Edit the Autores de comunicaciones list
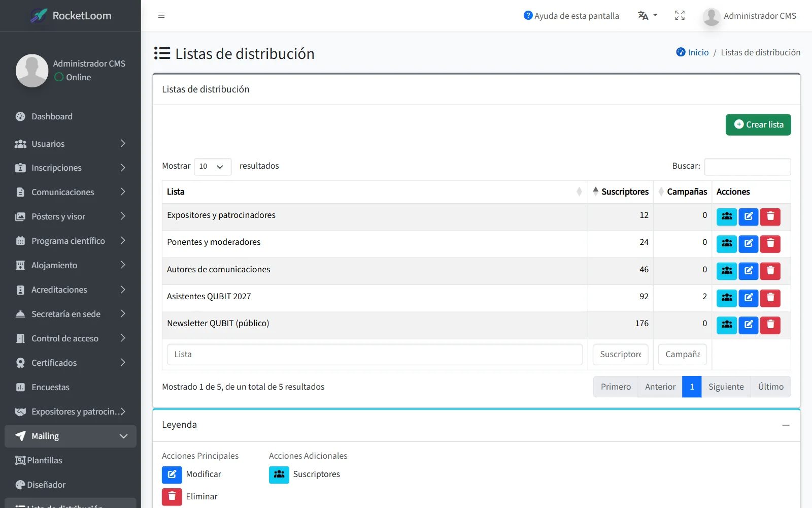This screenshot has height=508, width=812. 749,271
